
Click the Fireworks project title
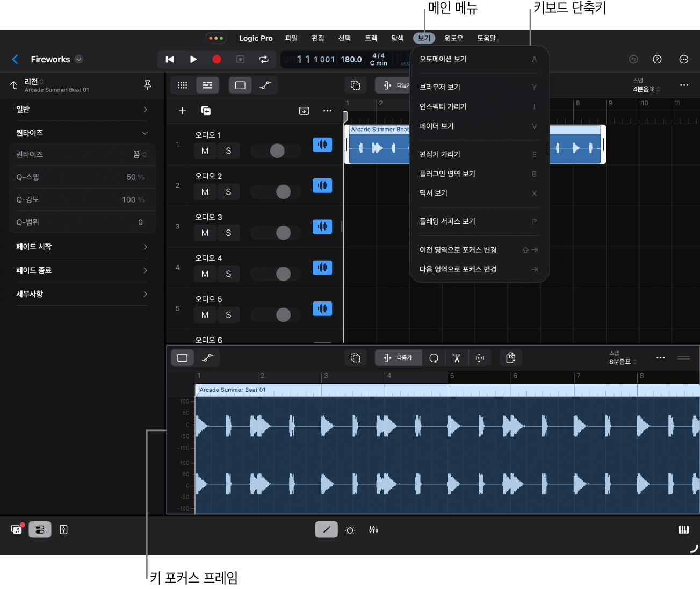click(50, 60)
